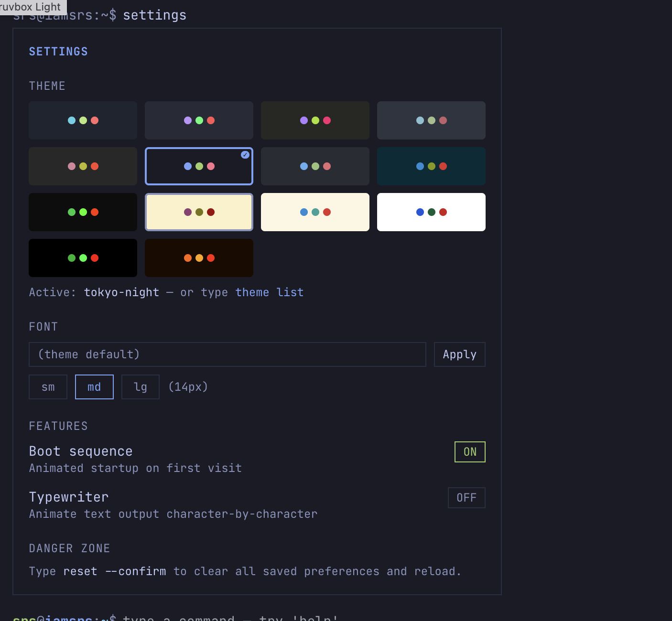
Task: Turn off the Boot sequence toggle
Action: [x=469, y=452]
